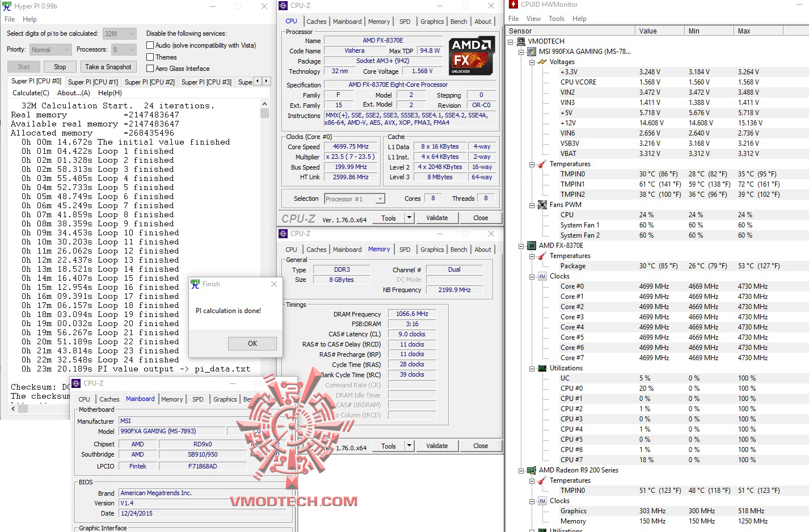Click the Super PI tab strip left arrow
The width and height of the screenshot is (809, 532).
[x=258, y=81]
